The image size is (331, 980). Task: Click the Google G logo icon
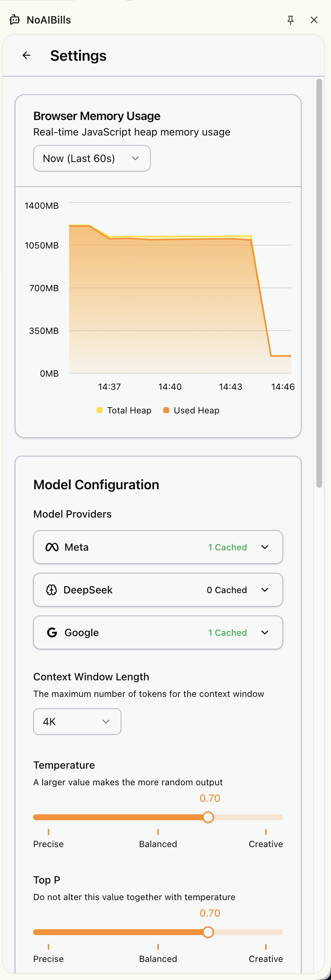coord(52,632)
